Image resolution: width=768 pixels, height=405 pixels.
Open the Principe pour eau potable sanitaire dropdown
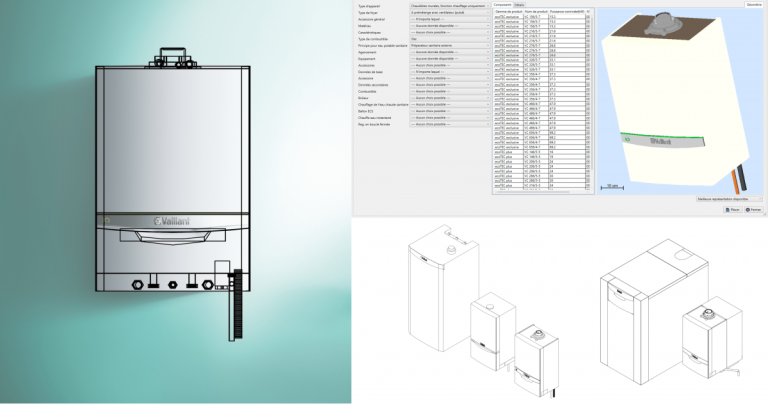tap(449, 46)
